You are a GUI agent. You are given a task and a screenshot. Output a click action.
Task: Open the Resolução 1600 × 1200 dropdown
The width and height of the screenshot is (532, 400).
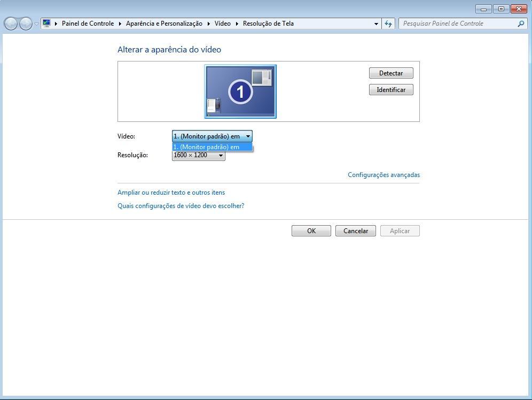199,156
